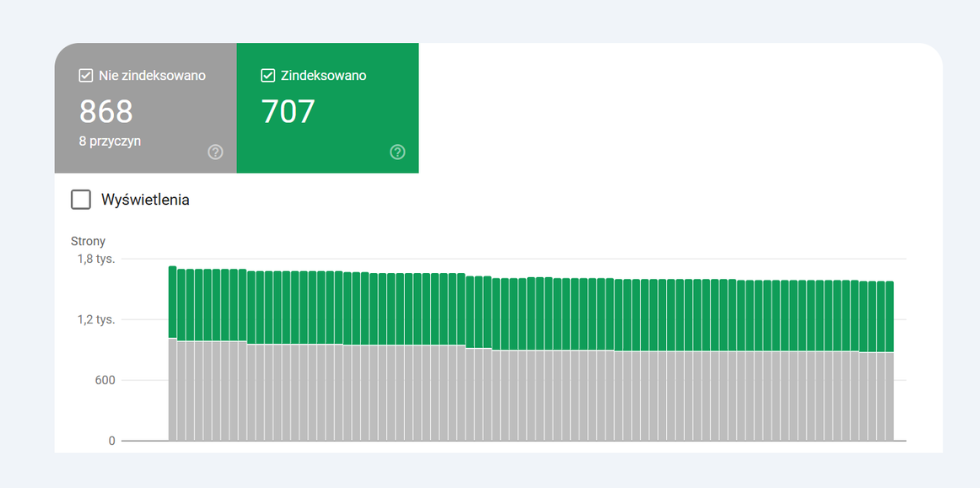Enable the Wyświetlenia checkbox
Image resolution: width=980 pixels, height=488 pixels.
point(81,200)
